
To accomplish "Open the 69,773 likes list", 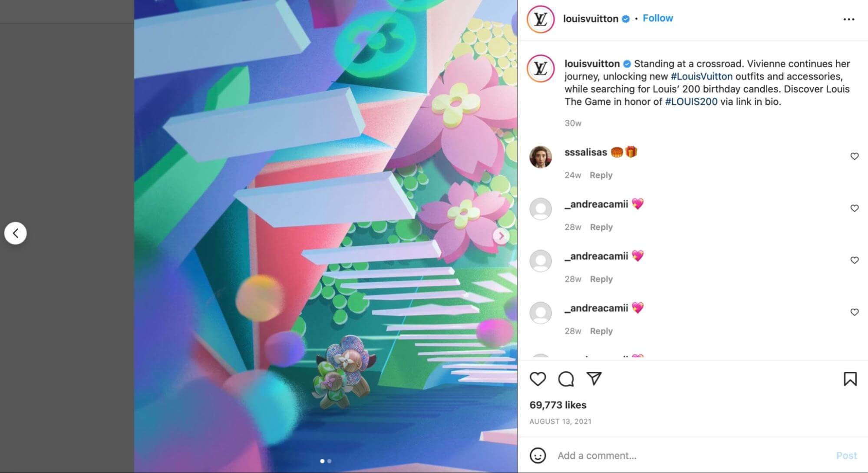I will pos(558,405).
